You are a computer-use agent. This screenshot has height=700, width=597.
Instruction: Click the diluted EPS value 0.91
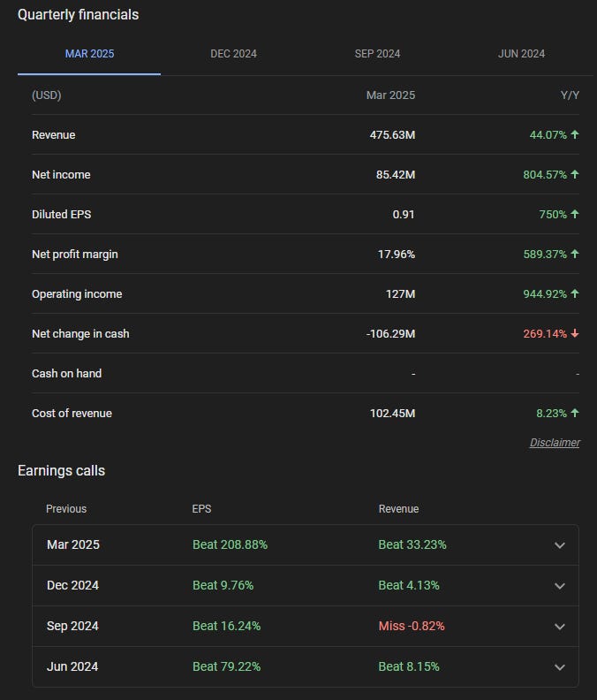404,214
